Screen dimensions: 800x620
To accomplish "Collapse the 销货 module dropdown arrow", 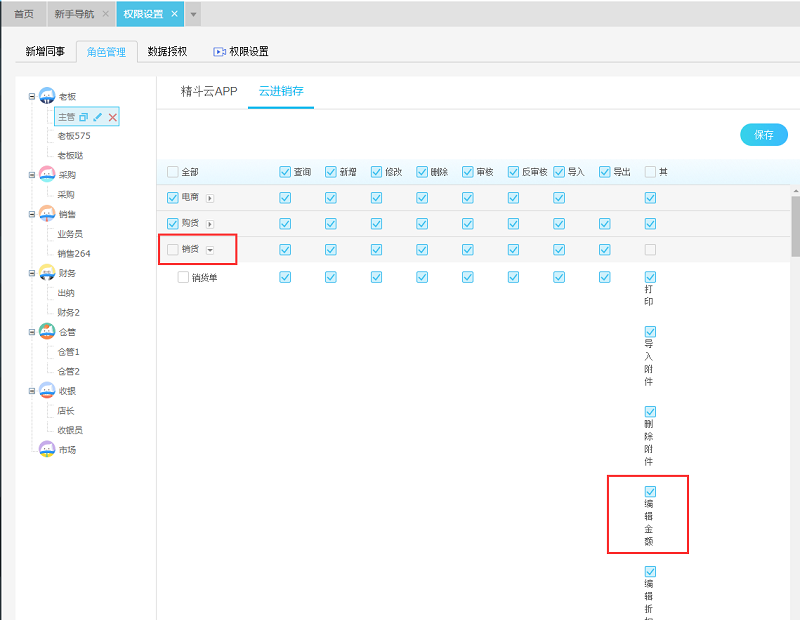I will click(x=210, y=250).
